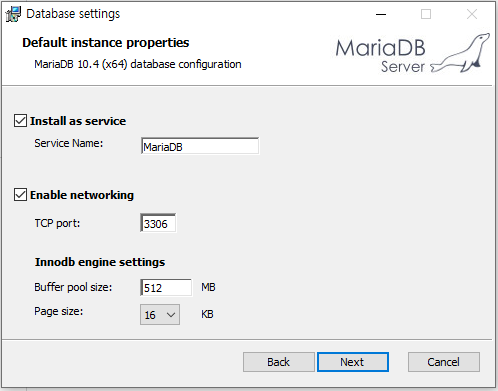
Task: Cancel the MariaDB installation
Action: point(444,362)
